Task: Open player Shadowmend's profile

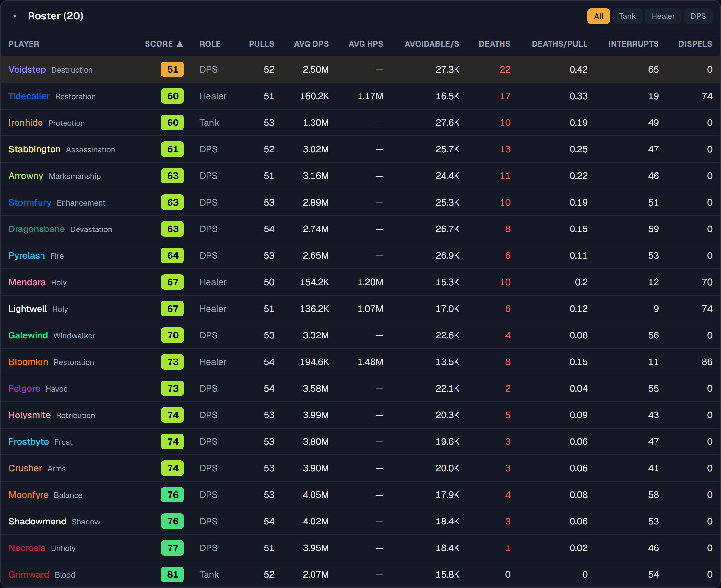Action: [x=37, y=522]
